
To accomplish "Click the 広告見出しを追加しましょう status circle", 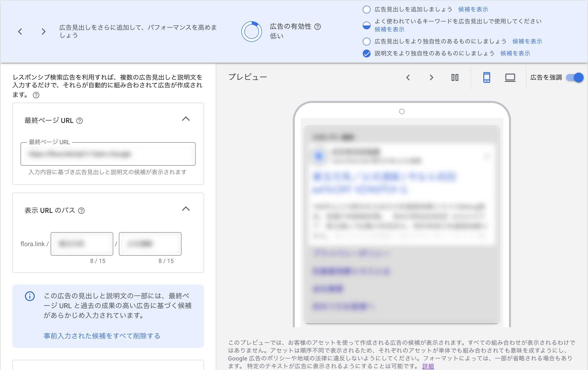I will point(366,10).
